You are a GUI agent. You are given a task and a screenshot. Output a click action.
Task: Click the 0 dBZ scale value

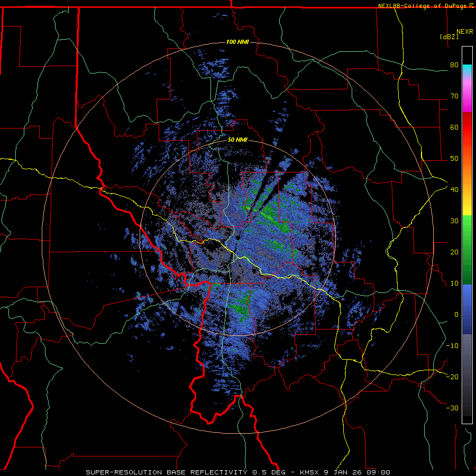pyautogui.click(x=456, y=315)
